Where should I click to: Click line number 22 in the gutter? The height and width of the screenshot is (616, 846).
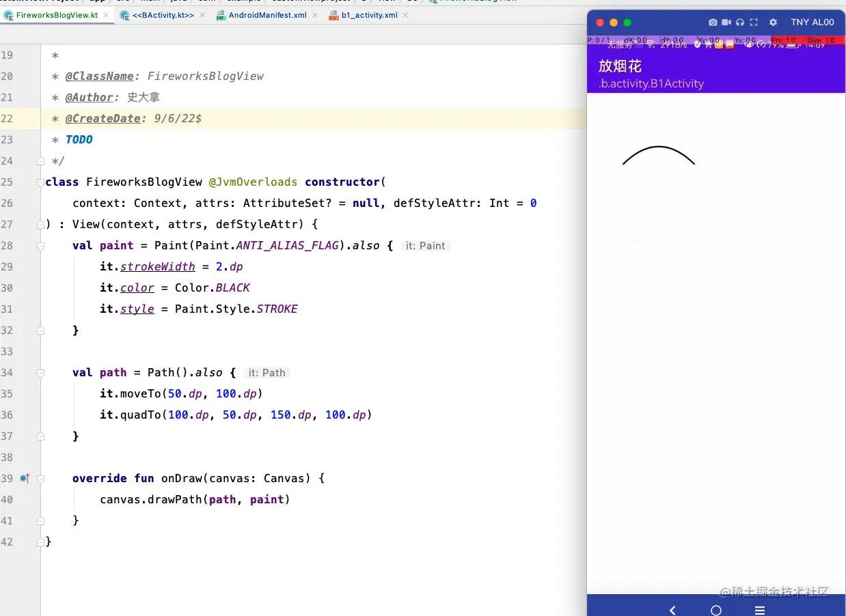[7, 118]
